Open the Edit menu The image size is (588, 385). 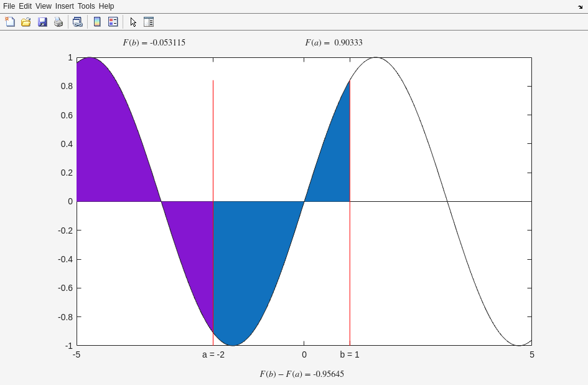[x=25, y=6]
